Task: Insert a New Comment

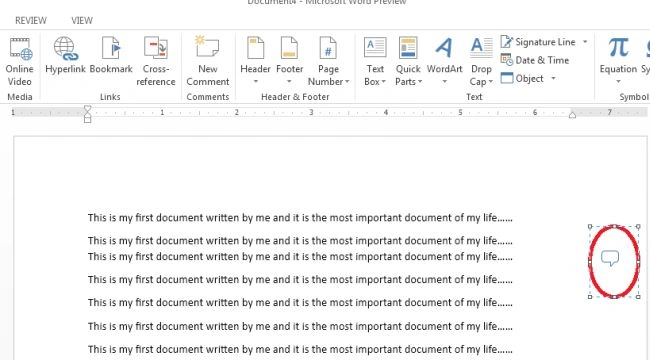Action: coord(208,61)
